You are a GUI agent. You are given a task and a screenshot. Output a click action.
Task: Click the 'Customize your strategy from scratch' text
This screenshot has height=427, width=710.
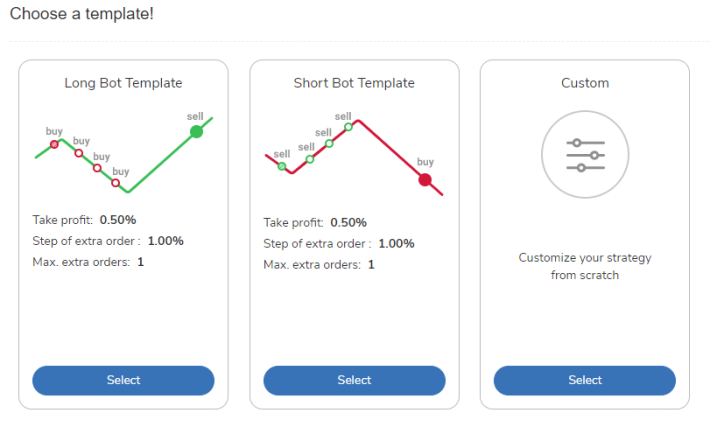pos(585,266)
